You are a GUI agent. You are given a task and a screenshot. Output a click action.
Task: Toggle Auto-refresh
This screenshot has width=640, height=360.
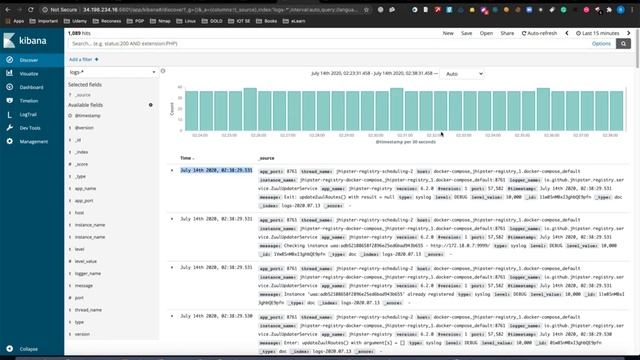[539, 33]
